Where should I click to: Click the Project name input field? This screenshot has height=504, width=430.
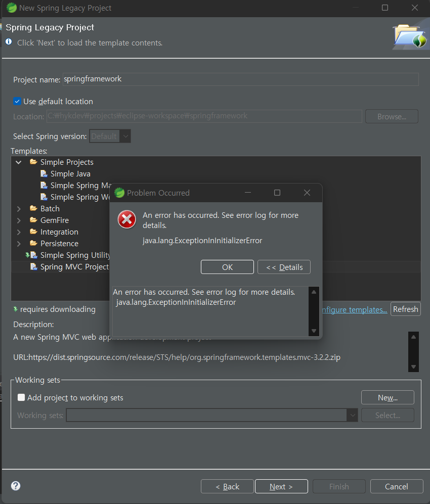pos(241,79)
